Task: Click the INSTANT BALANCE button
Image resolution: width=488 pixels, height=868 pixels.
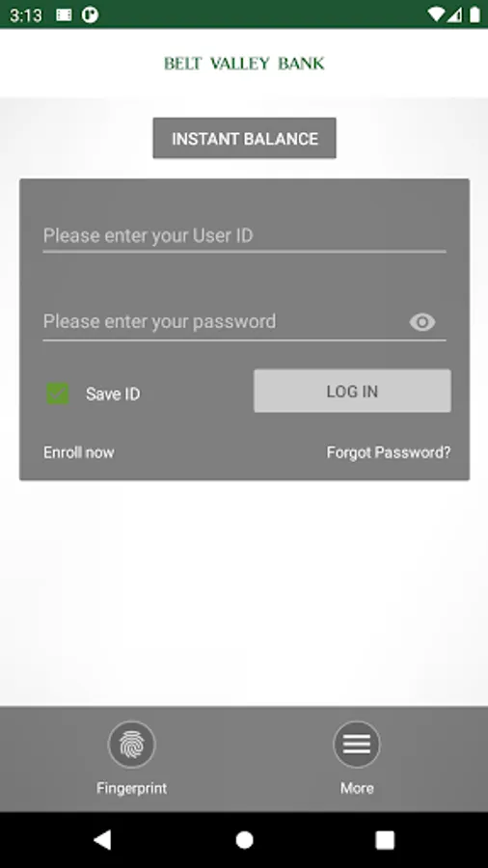Action: [245, 138]
